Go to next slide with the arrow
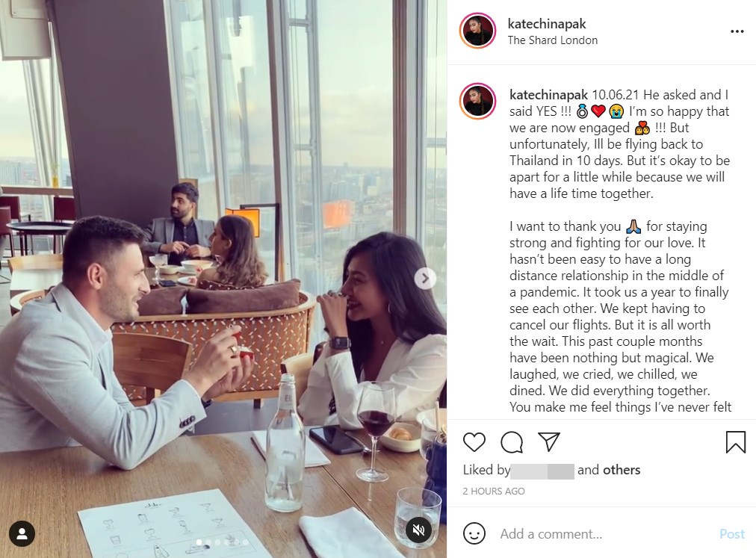756x558 pixels. tap(425, 279)
